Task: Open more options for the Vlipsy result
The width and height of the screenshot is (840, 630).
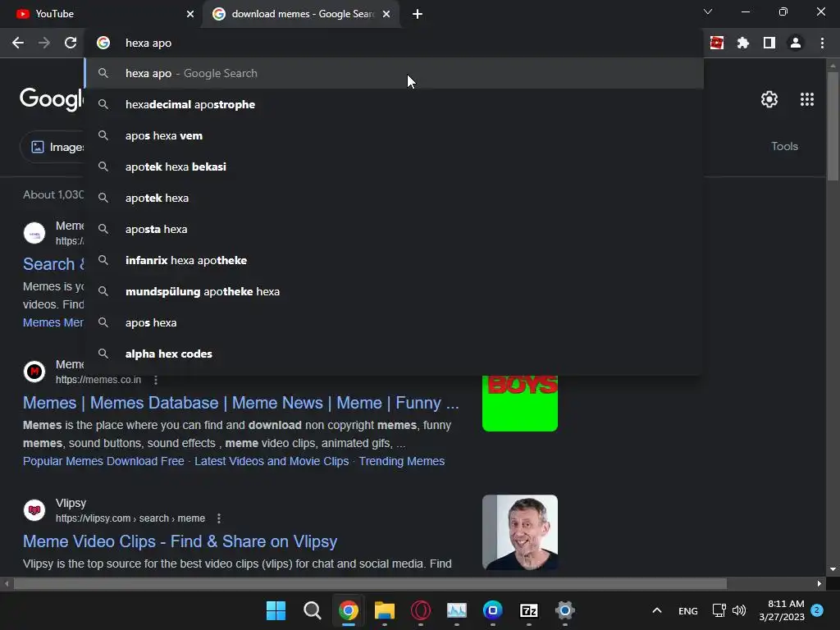Action: tap(218, 518)
